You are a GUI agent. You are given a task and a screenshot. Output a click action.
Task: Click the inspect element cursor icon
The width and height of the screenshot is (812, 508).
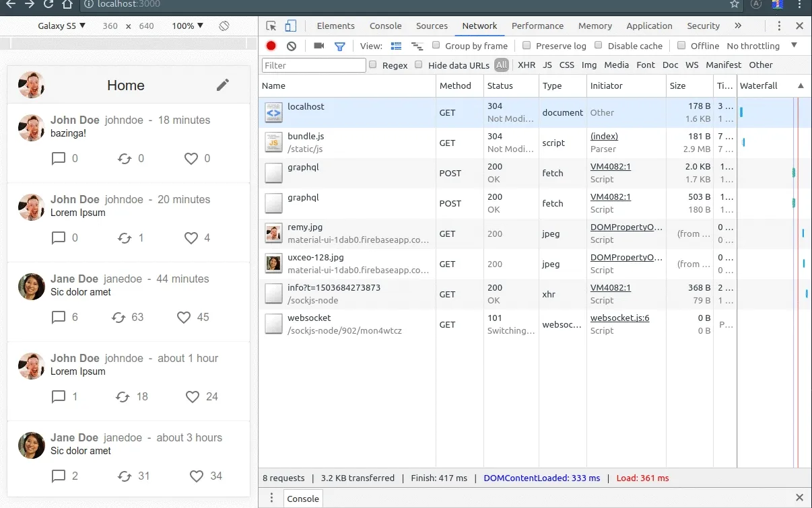[271, 26]
